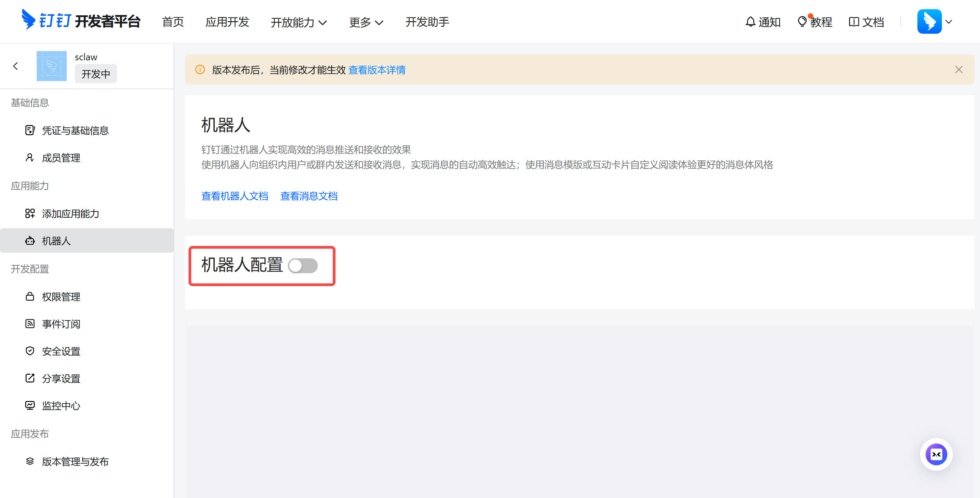This screenshot has width=980, height=498.
Task: Open the 教程 lightbulb icon
Action: pos(802,22)
